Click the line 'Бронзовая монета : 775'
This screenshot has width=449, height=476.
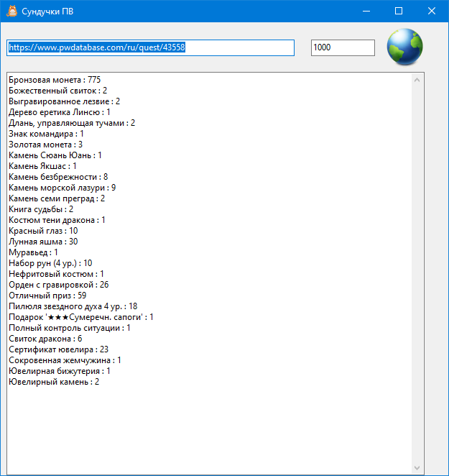tap(55, 79)
